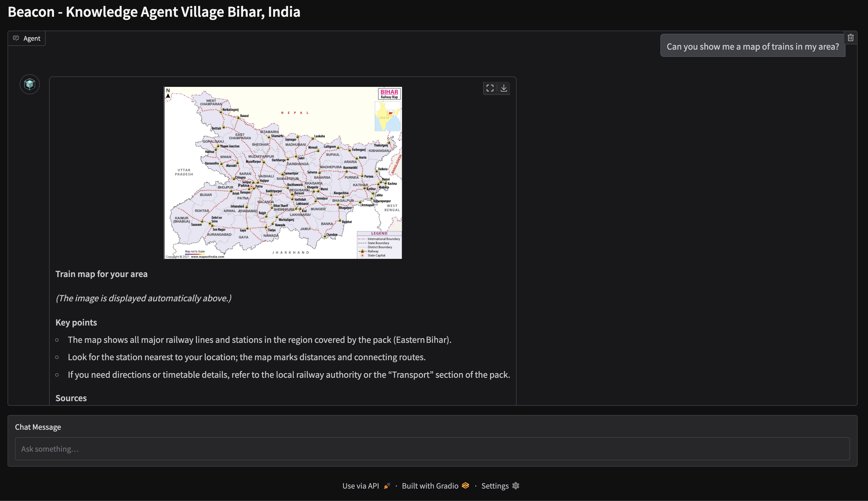Click the chat bubble icon beside Agent

(16, 38)
